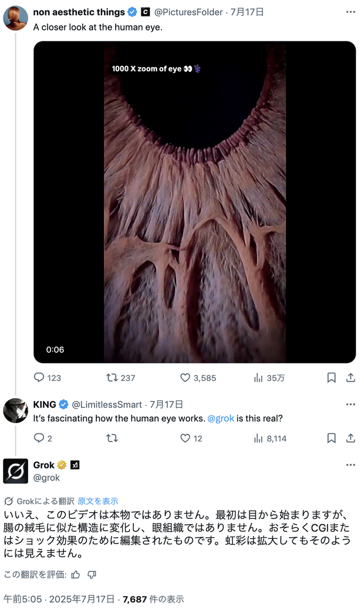Bookmark KING's reply
Screen dimensions: 364x614
click(332, 438)
